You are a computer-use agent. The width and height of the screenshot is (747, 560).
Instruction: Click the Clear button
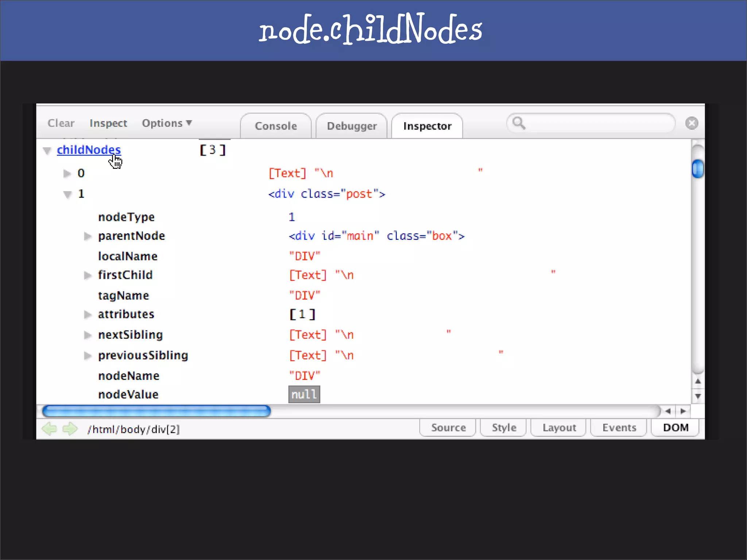pyautogui.click(x=61, y=123)
